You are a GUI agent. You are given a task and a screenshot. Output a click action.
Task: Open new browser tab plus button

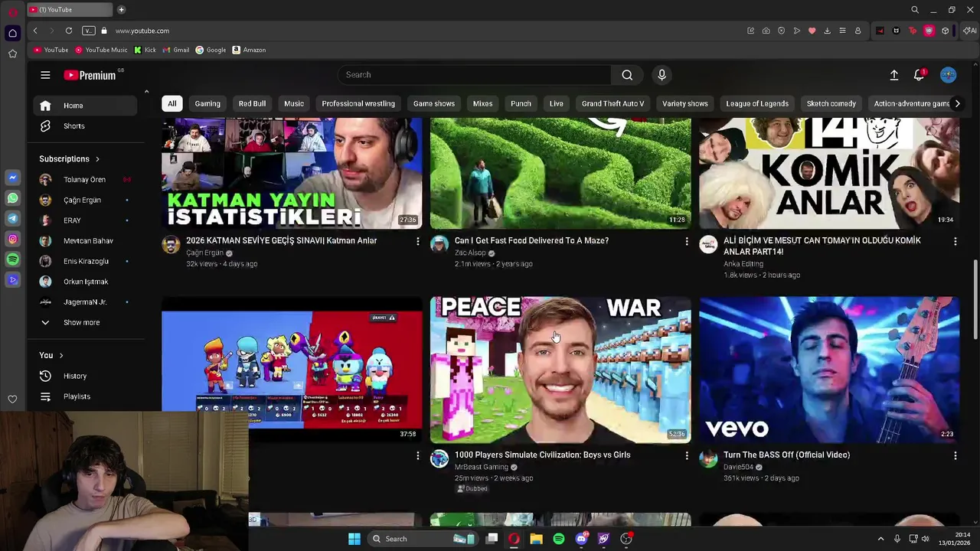[121, 9]
